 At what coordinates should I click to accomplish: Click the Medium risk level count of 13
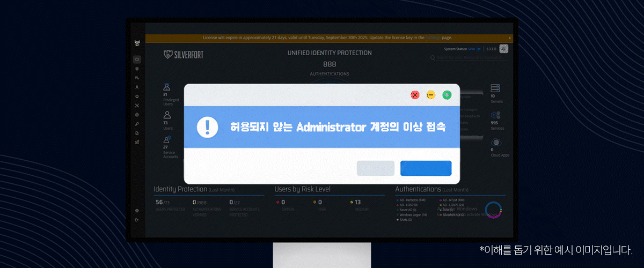(x=358, y=202)
